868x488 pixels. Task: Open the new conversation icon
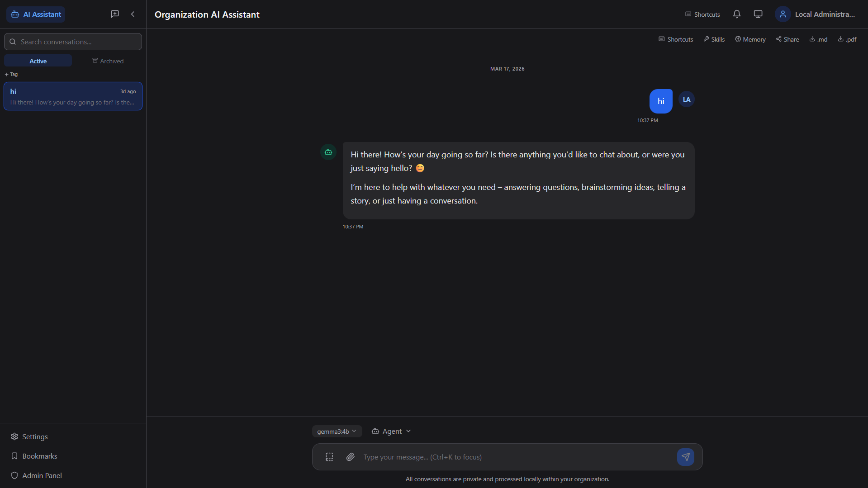[114, 14]
